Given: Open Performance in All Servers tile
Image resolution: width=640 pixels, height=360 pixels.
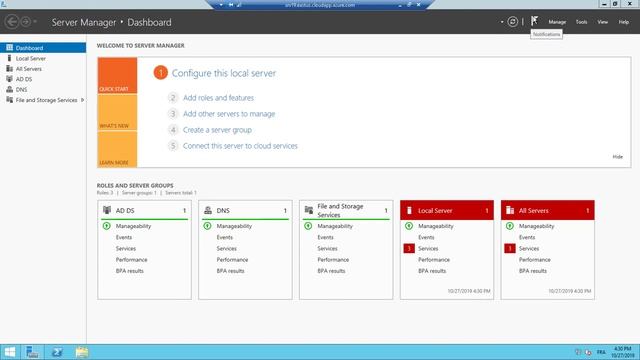Looking at the screenshot, I should (x=535, y=260).
